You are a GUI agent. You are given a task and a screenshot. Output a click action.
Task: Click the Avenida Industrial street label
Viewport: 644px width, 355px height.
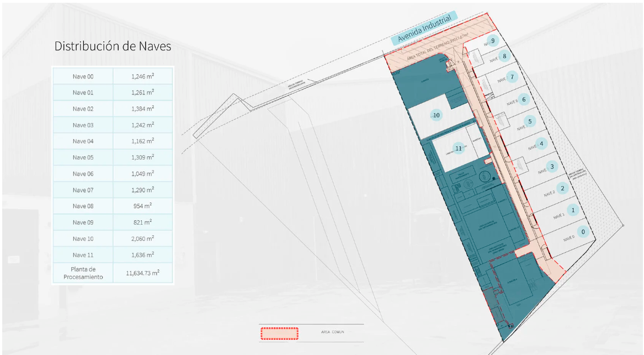[424, 28]
